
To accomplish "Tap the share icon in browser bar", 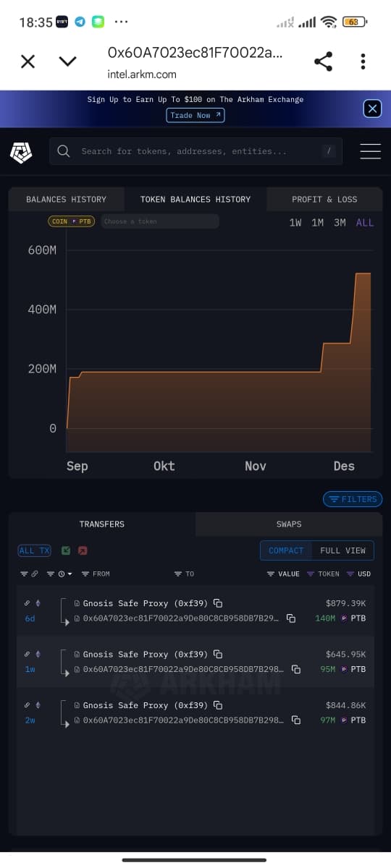I will (x=323, y=61).
